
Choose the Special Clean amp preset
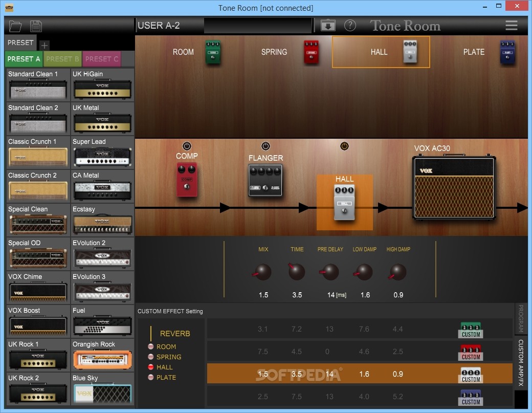(x=38, y=220)
